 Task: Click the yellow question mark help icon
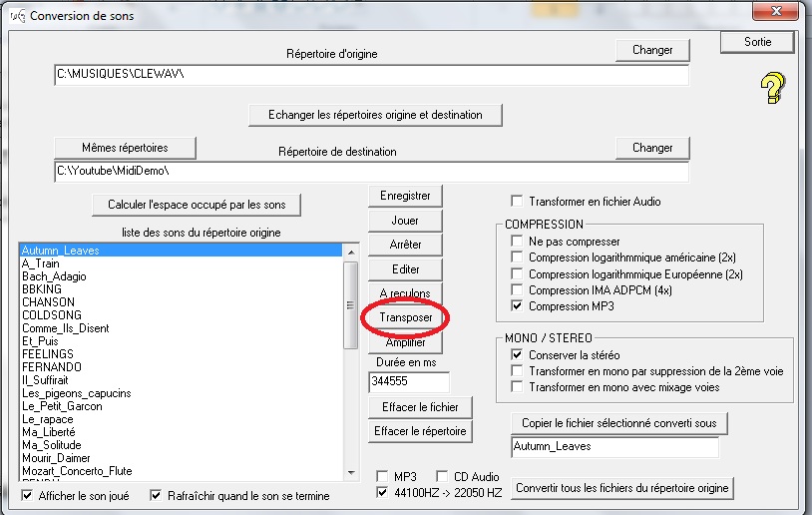(x=771, y=88)
